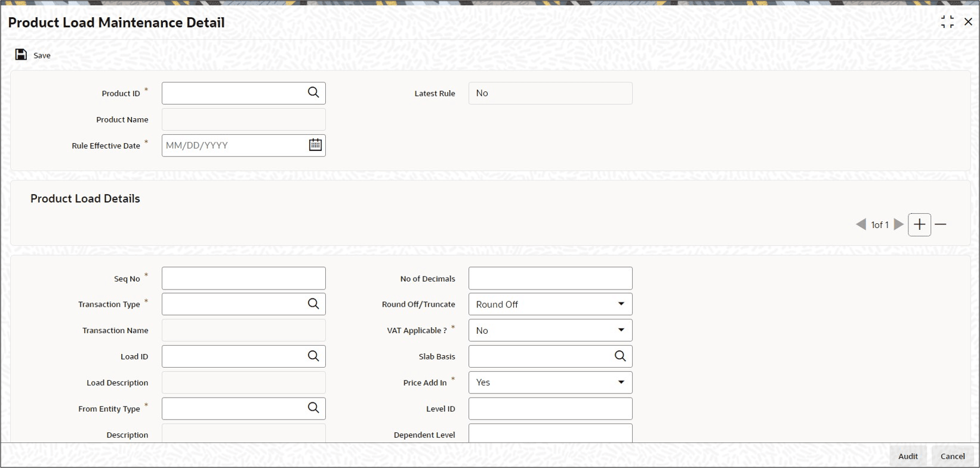The image size is (980, 468).
Task: Click the From Entity Type label
Action: 109,409
